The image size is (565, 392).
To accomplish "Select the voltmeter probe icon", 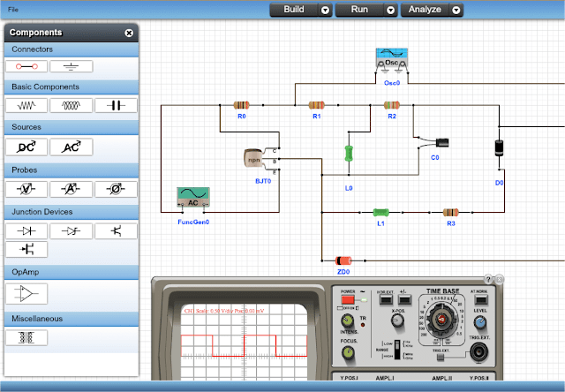I will click(x=26, y=188).
